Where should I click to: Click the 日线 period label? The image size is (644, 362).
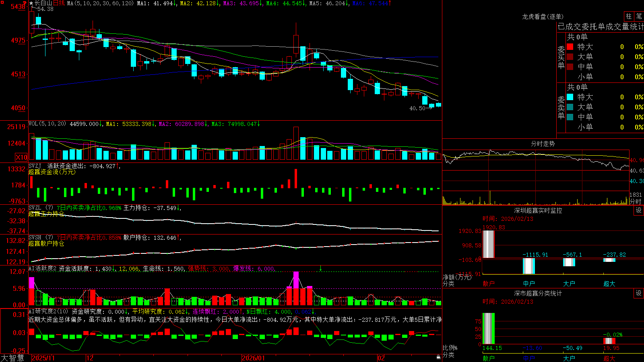click(x=59, y=3)
